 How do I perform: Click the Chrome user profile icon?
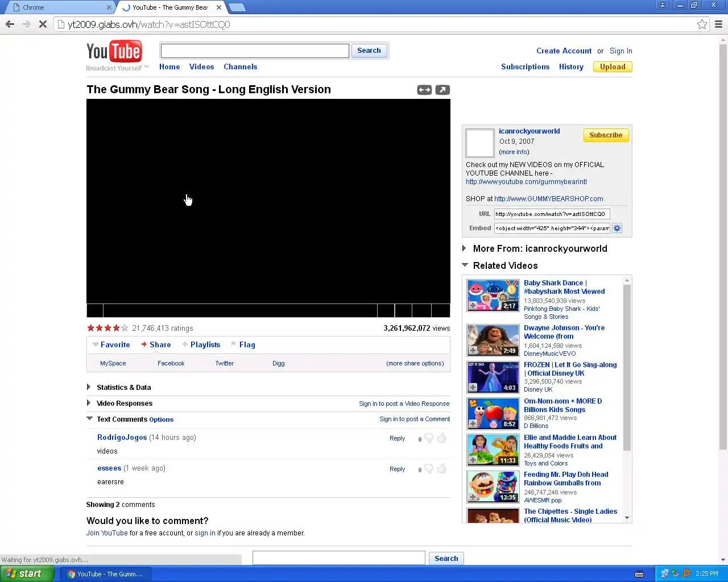click(x=663, y=5)
